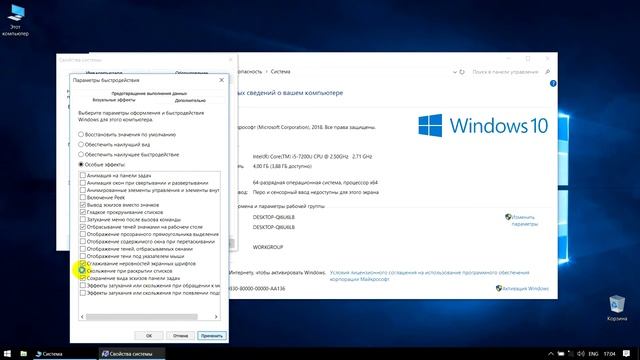
Task: Select the Особые эффекты radio option
Action: click(x=102, y=164)
